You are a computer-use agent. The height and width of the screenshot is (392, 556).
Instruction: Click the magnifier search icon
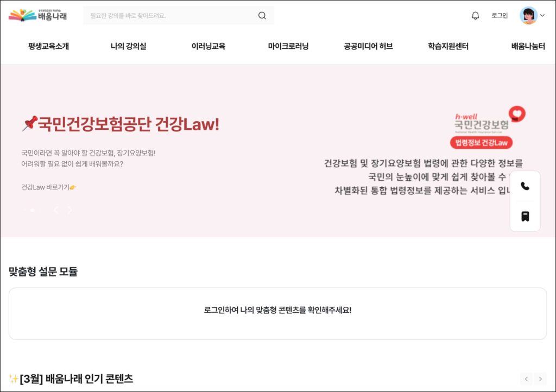[262, 16]
